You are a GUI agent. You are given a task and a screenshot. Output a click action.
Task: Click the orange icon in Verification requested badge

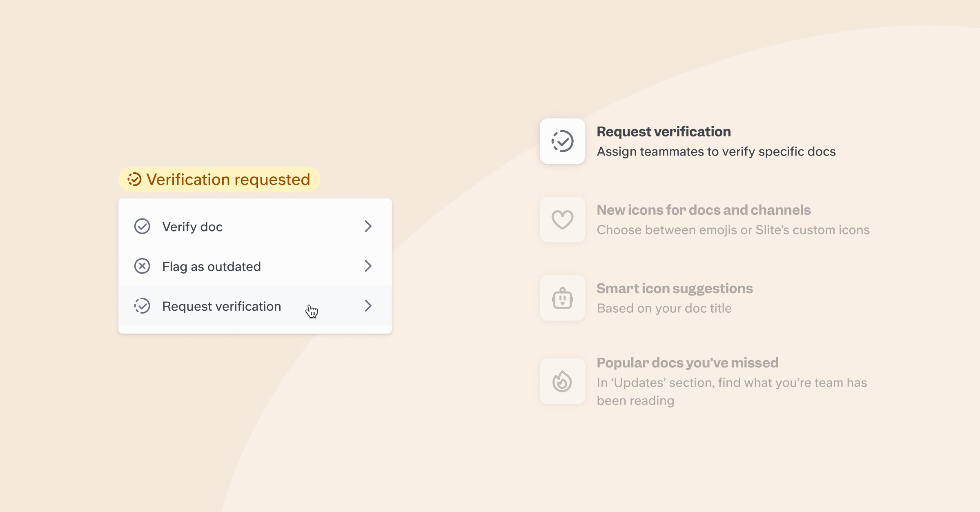(x=134, y=179)
